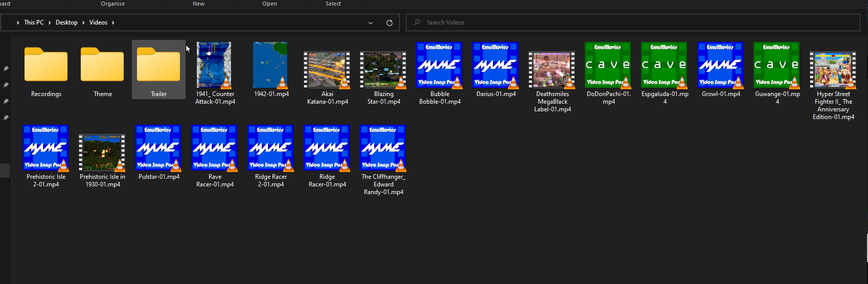Select the Trailer folder icon

point(158,64)
